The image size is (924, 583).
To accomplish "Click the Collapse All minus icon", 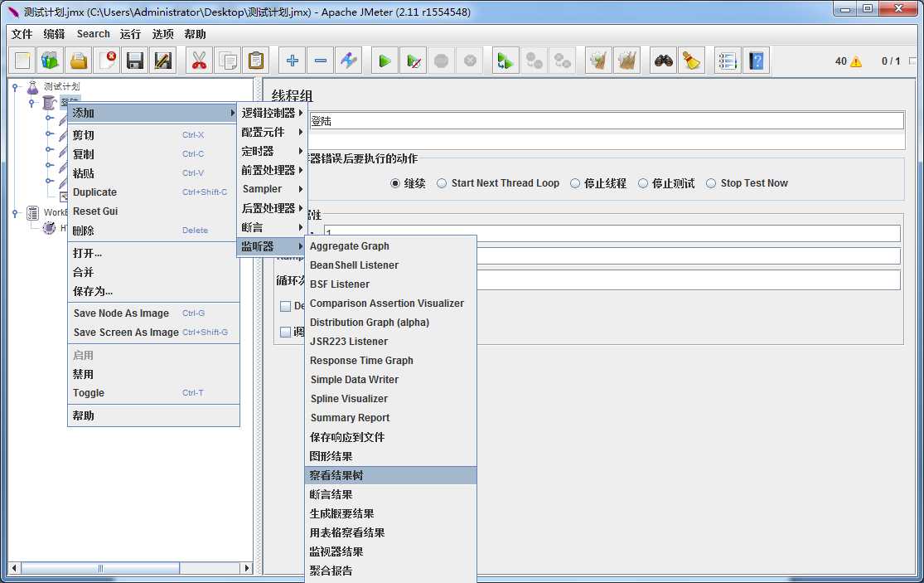I will pyautogui.click(x=320, y=61).
